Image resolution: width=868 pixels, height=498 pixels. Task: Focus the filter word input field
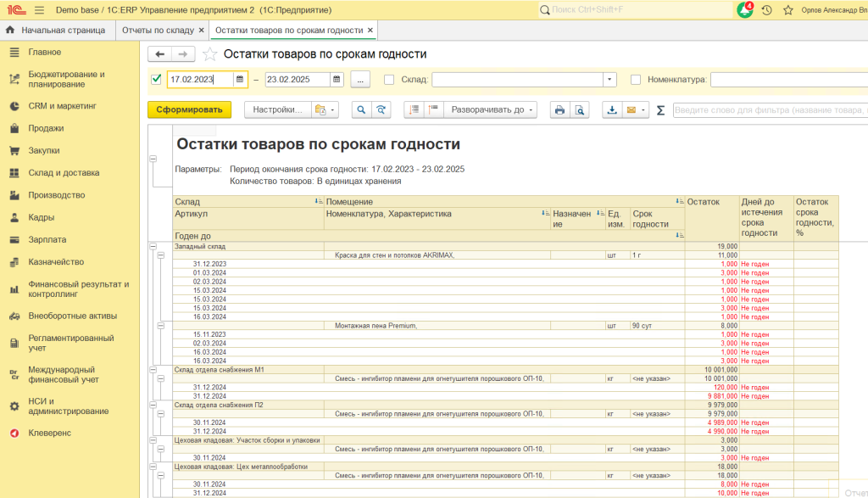[770, 110]
